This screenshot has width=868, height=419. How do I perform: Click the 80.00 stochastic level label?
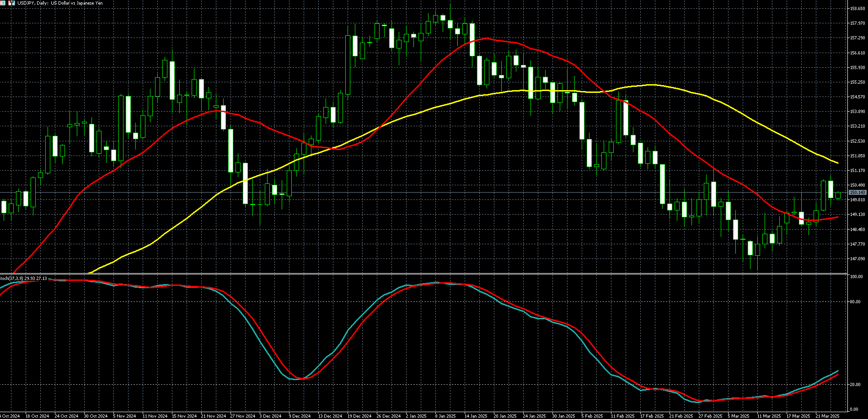point(854,302)
